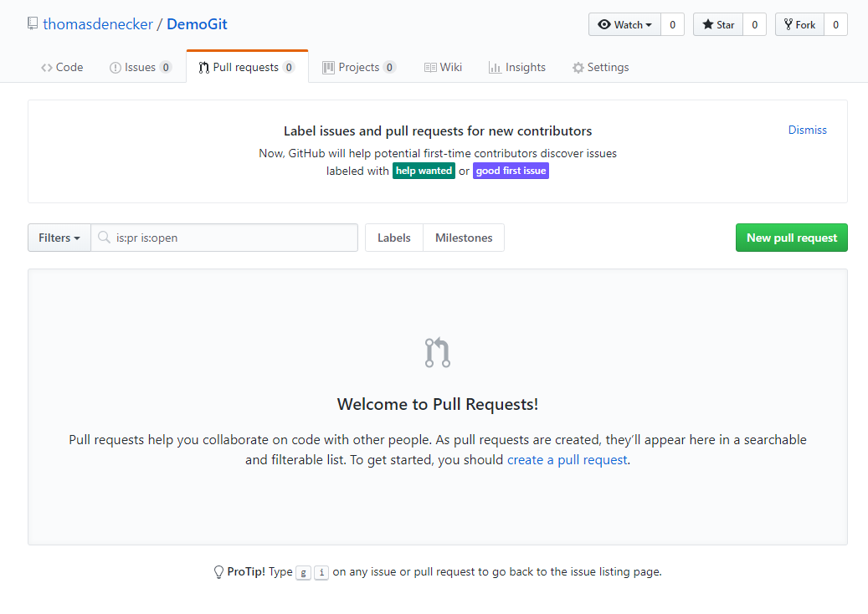Click the Pull requests tab merge icon

coord(203,68)
